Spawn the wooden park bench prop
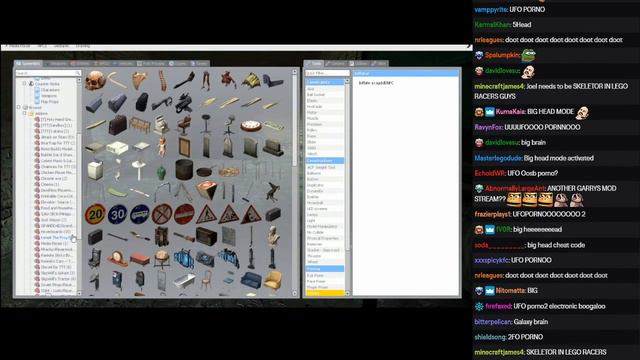 tap(140, 125)
